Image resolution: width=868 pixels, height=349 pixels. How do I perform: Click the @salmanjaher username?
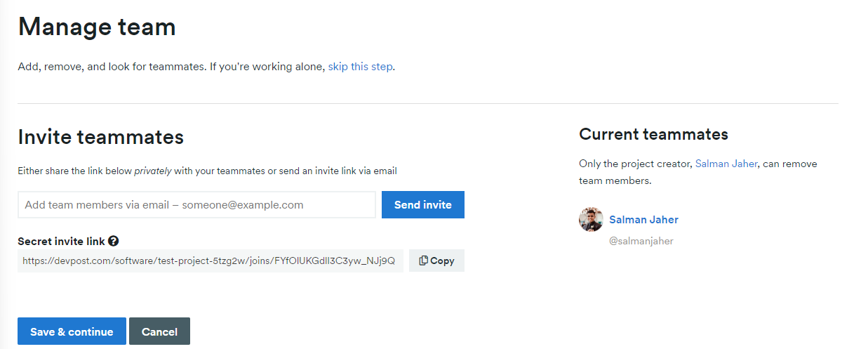(x=641, y=241)
